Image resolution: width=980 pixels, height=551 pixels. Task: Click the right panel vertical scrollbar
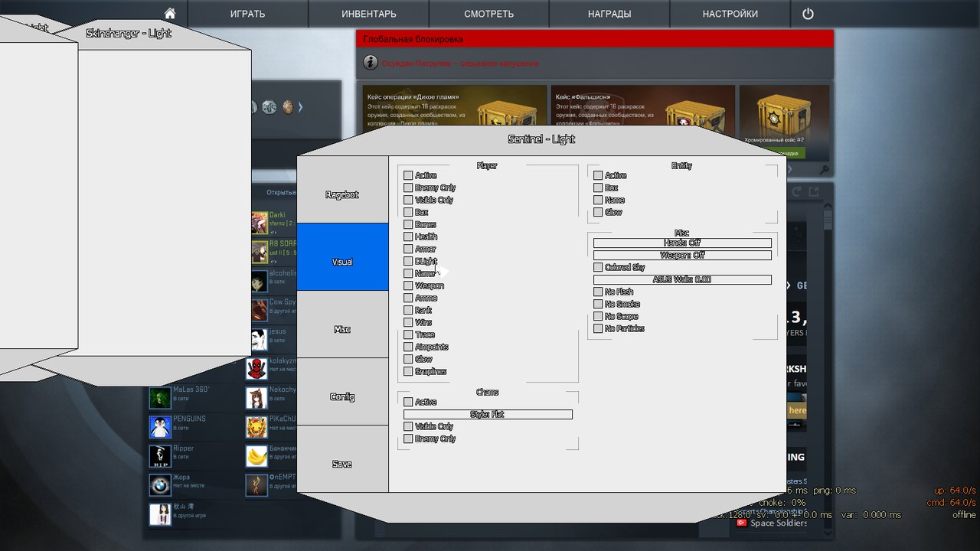[828, 220]
